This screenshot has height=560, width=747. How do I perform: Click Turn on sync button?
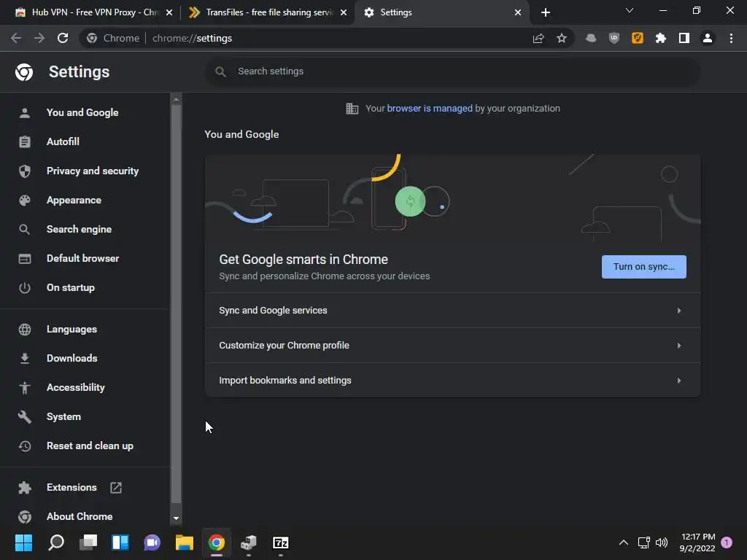(643, 267)
